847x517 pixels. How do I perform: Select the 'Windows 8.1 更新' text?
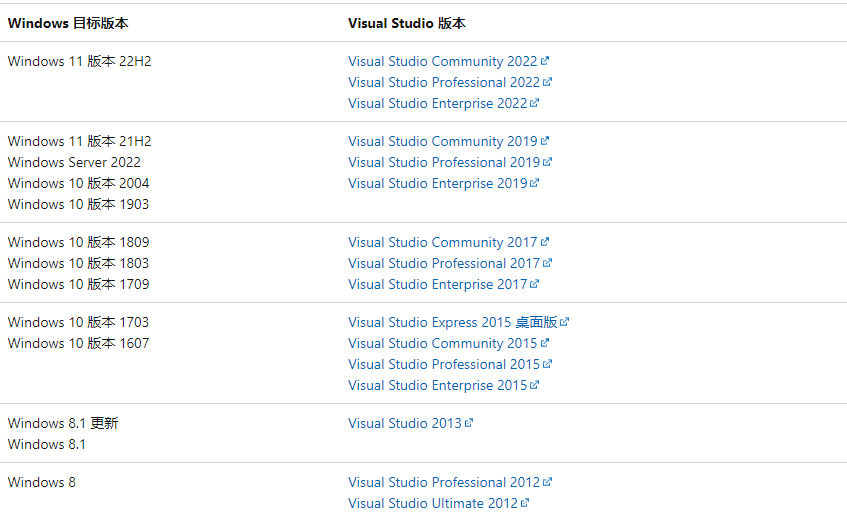click(x=63, y=423)
